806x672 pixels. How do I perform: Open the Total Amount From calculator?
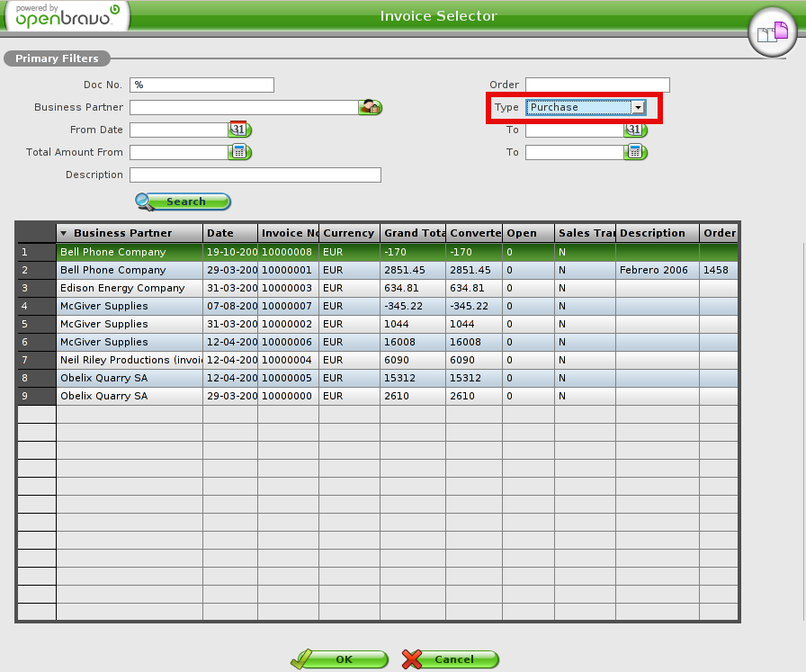pos(239,152)
